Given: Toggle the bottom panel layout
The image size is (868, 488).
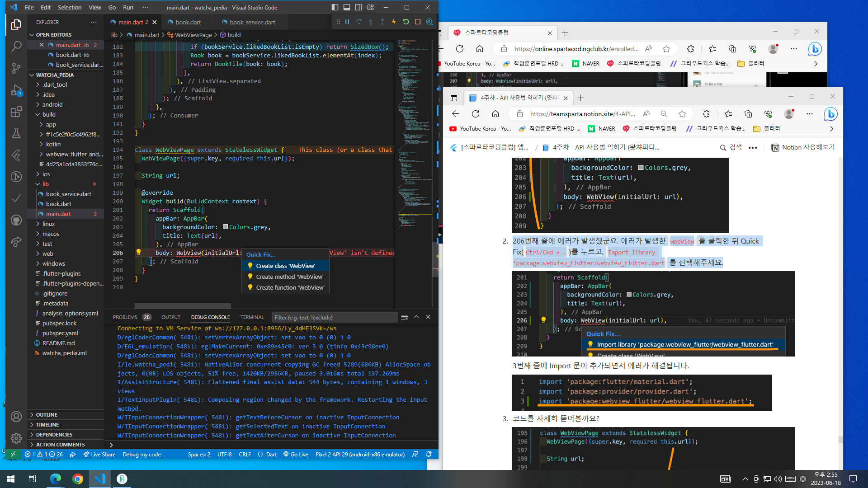Looking at the screenshot, I should point(347,7).
